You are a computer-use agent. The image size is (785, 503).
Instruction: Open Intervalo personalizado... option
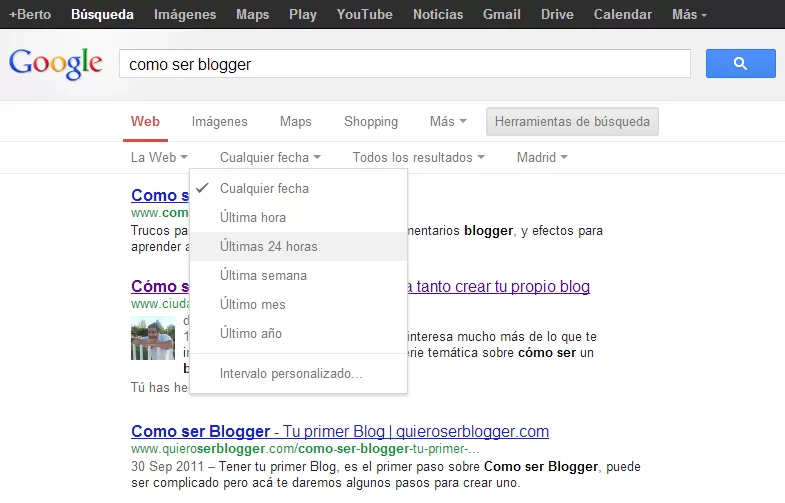(x=298, y=374)
